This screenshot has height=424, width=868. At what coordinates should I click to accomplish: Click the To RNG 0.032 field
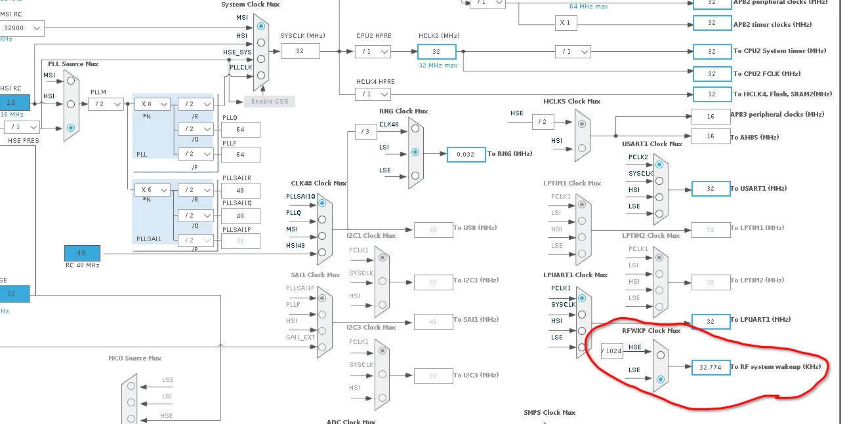[466, 155]
